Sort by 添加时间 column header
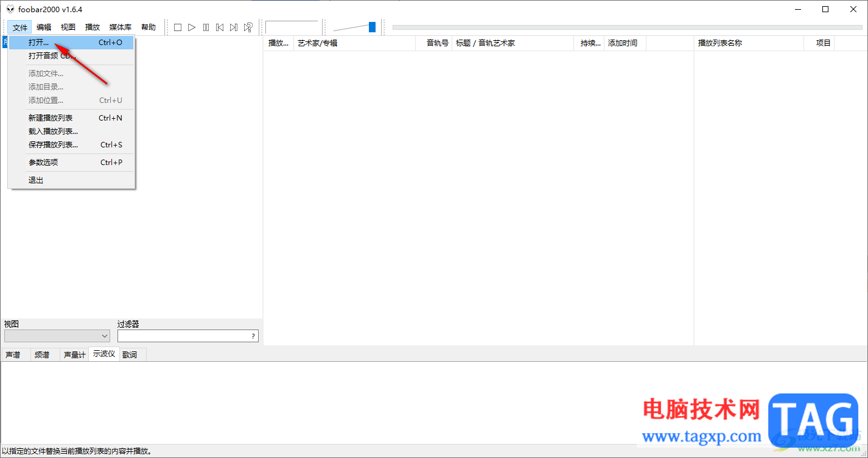The height and width of the screenshot is (458, 868). coord(625,43)
